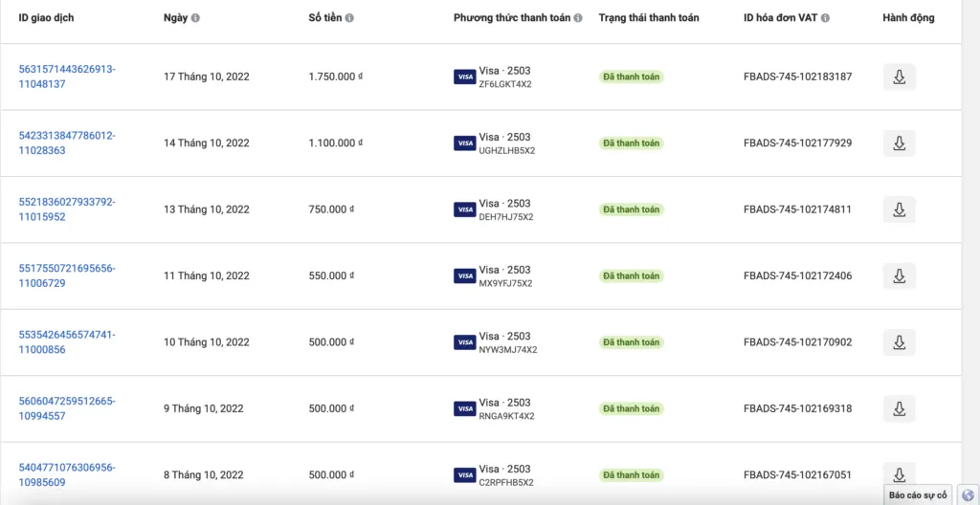Click payment reference ZF6LGKT4X2
Image resolution: width=980 pixels, height=505 pixels.
coord(505,84)
